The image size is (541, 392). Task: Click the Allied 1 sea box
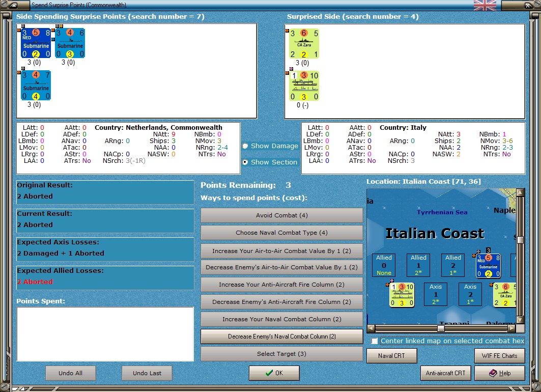(x=418, y=265)
